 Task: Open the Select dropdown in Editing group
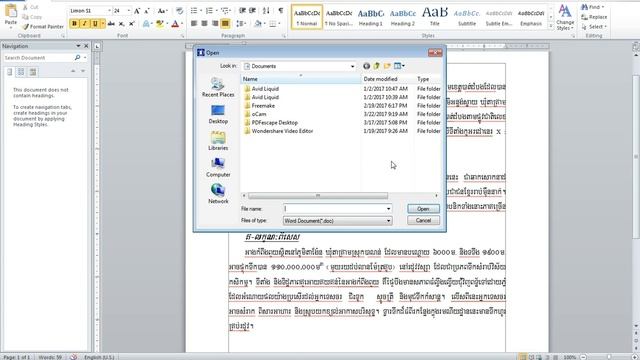(x=595, y=27)
